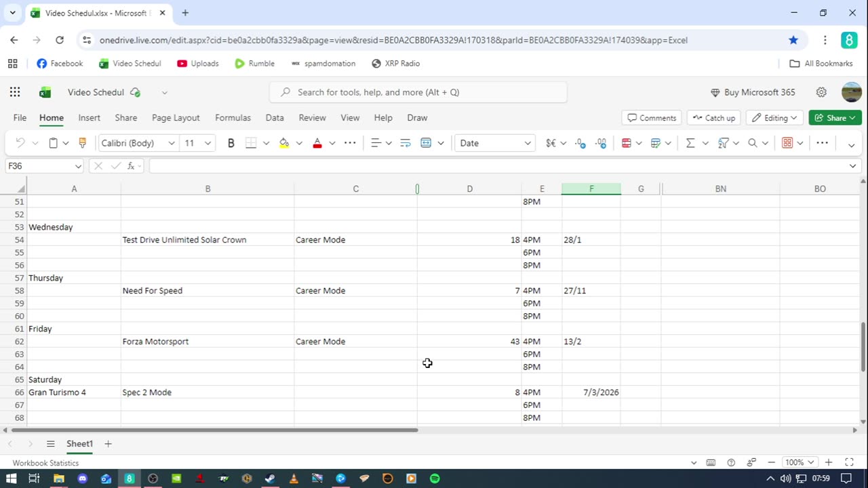Click the Wrap Text icon
This screenshot has width=868, height=488.
click(x=406, y=143)
